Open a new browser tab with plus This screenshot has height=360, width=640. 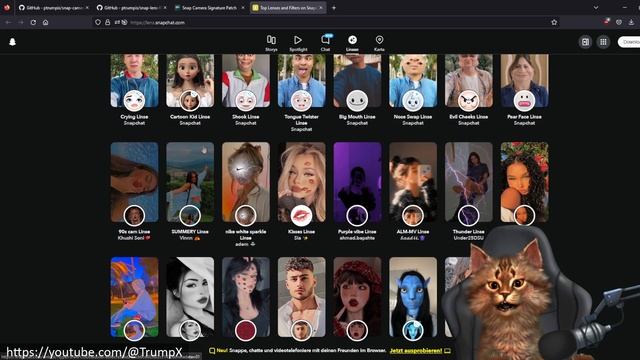coord(334,8)
